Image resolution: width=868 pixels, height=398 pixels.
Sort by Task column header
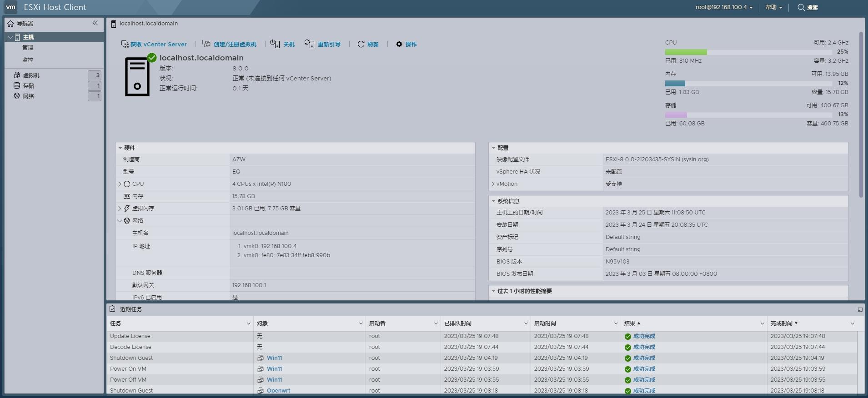coord(115,323)
